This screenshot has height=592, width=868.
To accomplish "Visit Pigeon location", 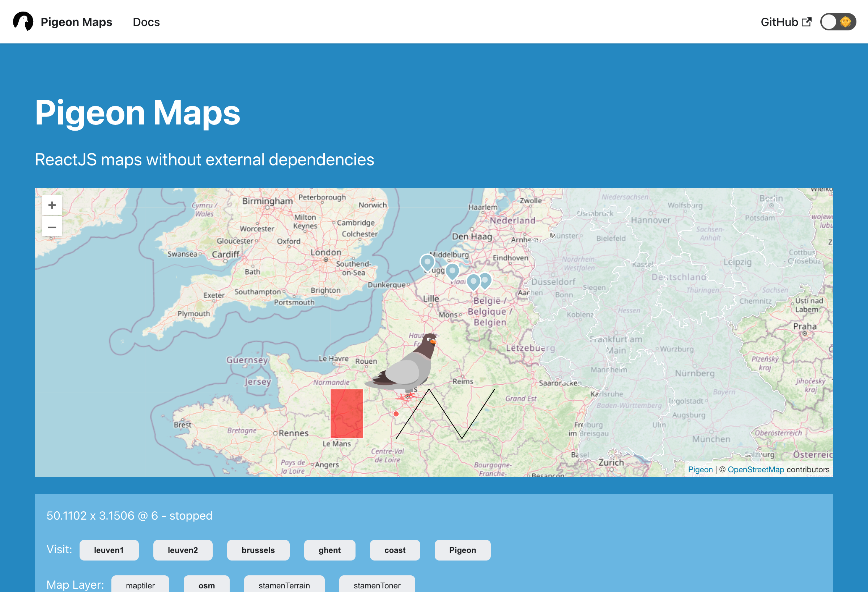I will tap(462, 550).
